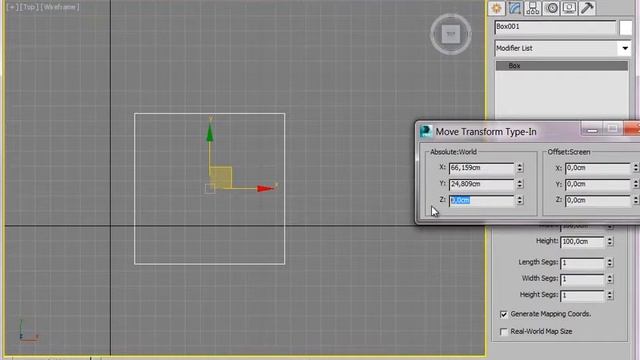The image size is (640, 360).
Task: Maximize the Move Transform Type-In dialog
Action: [x=612, y=129]
